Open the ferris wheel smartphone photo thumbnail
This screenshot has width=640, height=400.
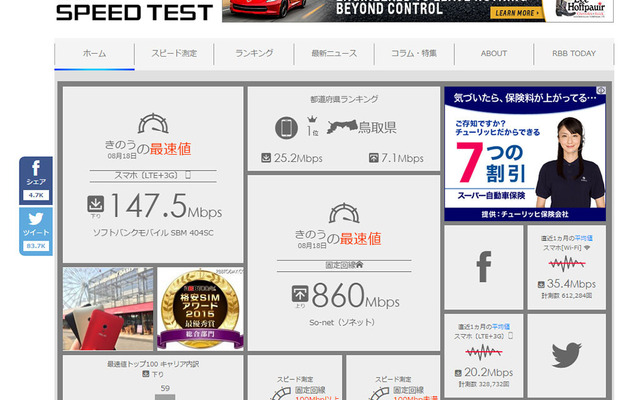pyautogui.click(x=108, y=309)
